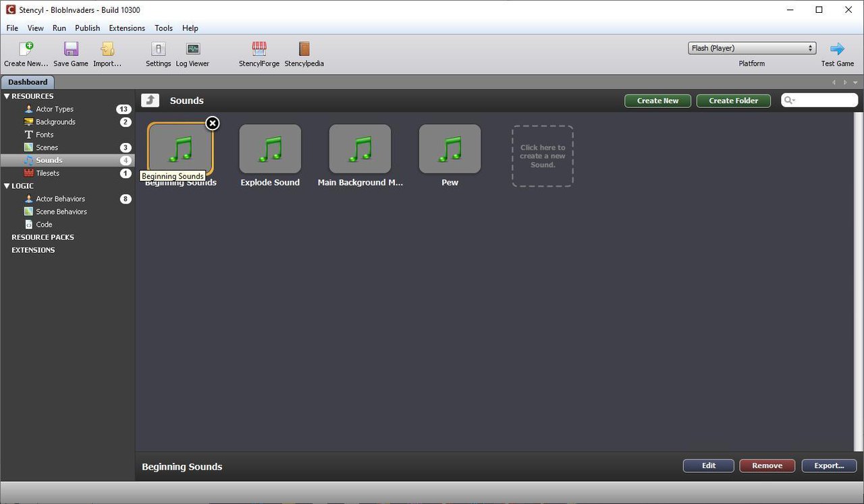Open Fonts in the sidebar

45,135
